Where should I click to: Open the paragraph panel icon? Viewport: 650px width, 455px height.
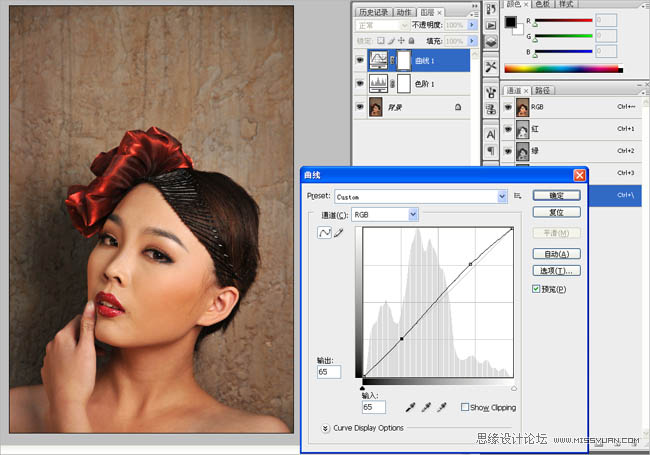click(x=491, y=151)
